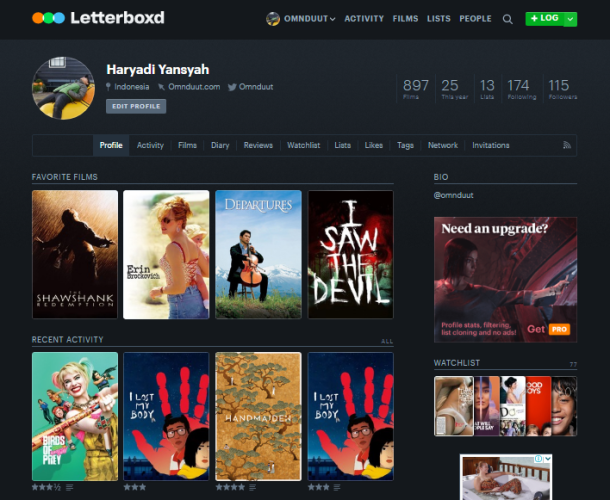Open the Omnduut.com website link
Screen dimensions: 610x500
192,87
